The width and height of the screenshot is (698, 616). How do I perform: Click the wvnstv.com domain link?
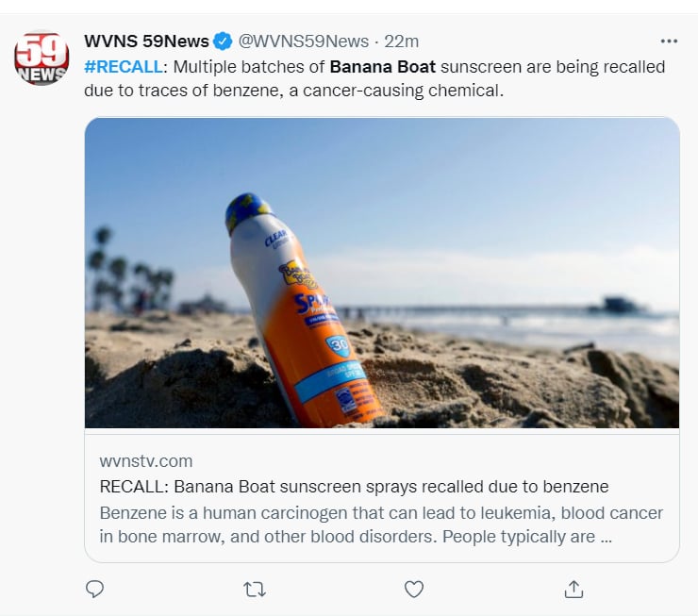pyautogui.click(x=145, y=461)
